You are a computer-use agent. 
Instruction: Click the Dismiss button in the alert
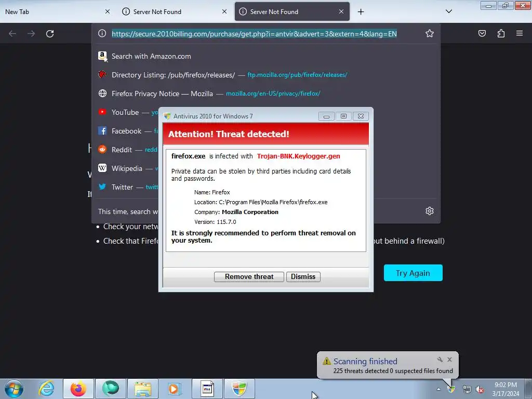pos(303,277)
